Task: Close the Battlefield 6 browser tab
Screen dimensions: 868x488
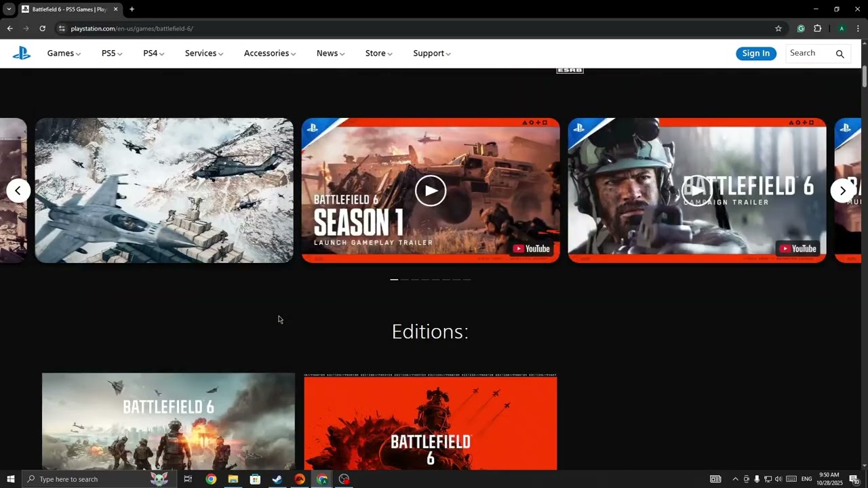Action: (116, 9)
